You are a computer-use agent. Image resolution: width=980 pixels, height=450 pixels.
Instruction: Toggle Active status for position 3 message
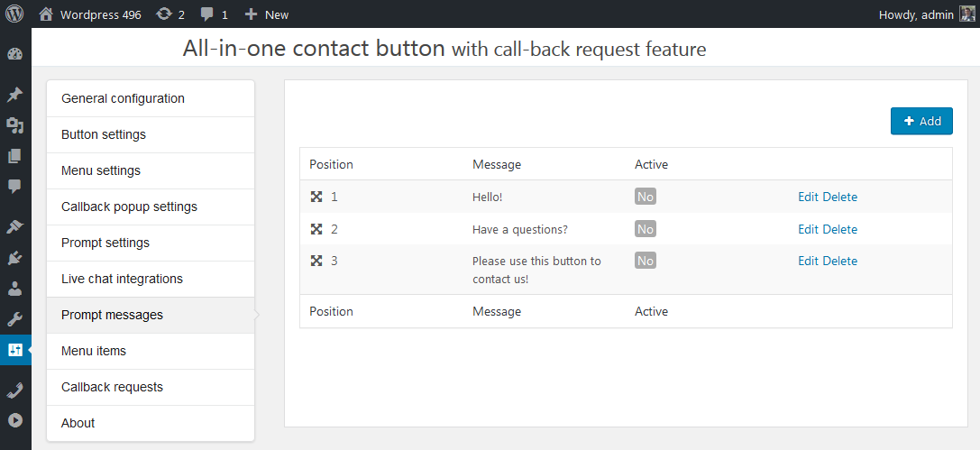click(x=646, y=261)
